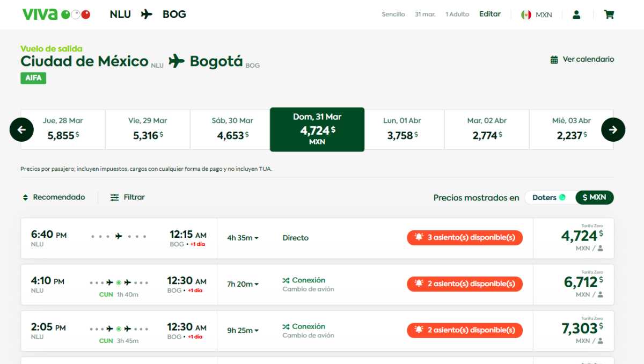
Task: Open the user account icon
Action: pyautogui.click(x=576, y=14)
